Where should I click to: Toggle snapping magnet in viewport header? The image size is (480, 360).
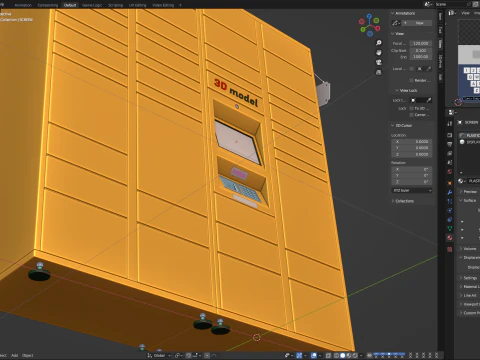point(189,355)
